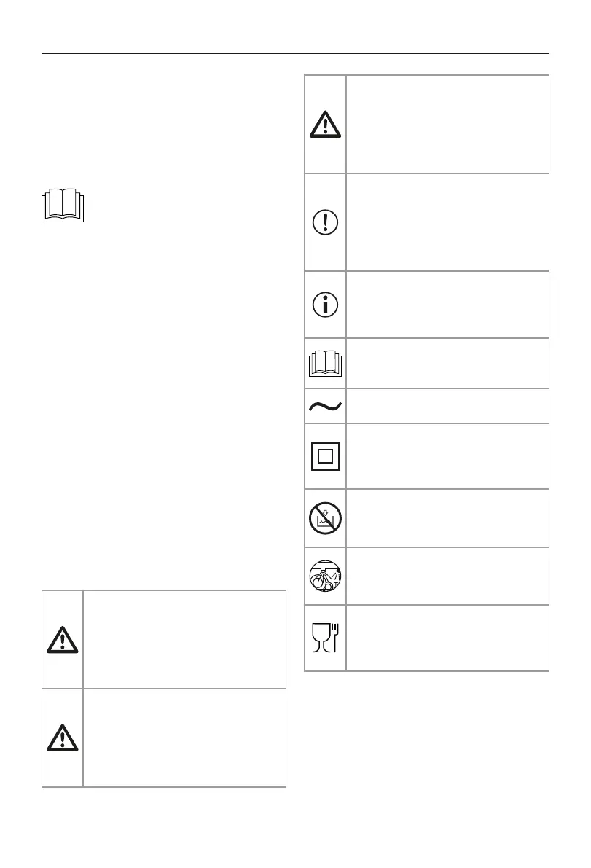Click the blank cell next to the no-immersion icon
The height and width of the screenshot is (868, 591).
(447, 518)
